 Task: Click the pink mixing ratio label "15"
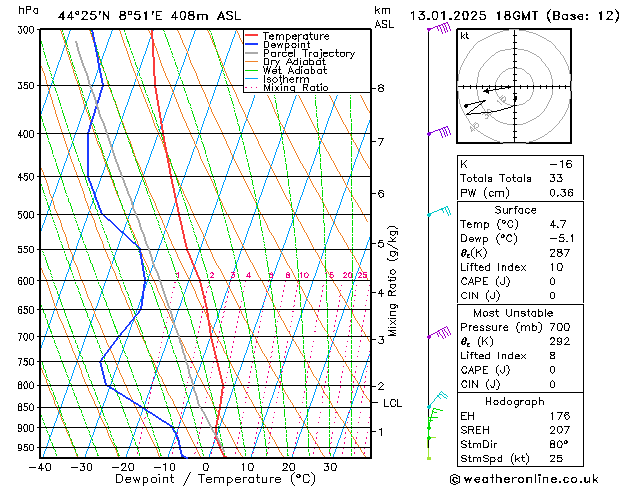click(x=329, y=275)
